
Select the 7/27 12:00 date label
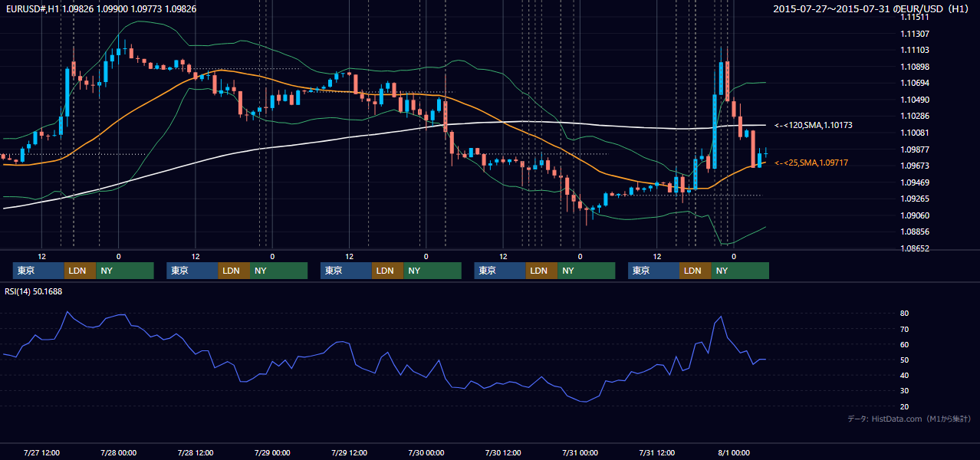point(42,452)
